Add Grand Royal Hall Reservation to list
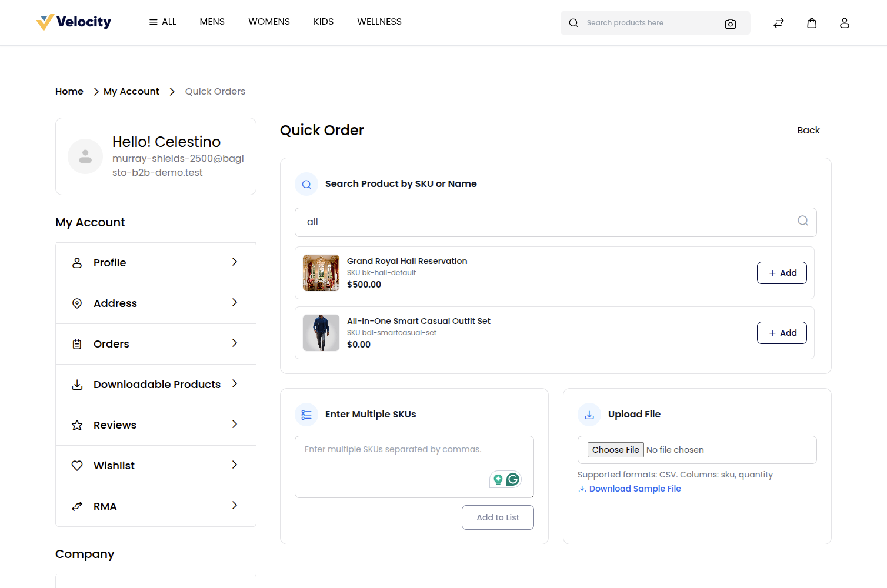Viewport: 887px width, 588px height. 782,273
